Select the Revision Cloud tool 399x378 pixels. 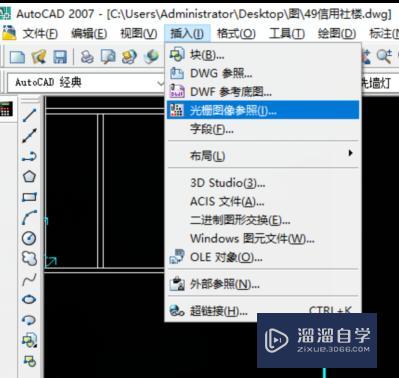point(29,258)
